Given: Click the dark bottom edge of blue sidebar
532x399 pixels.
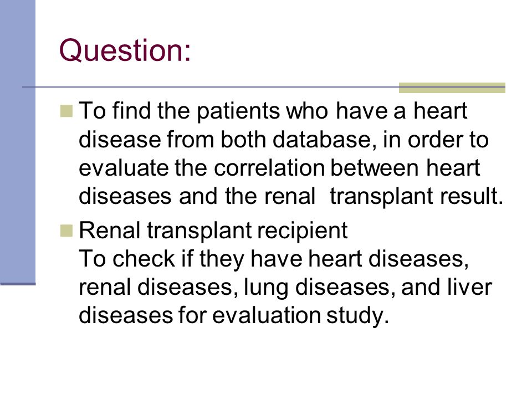Looking at the screenshot, I should click(x=18, y=284).
